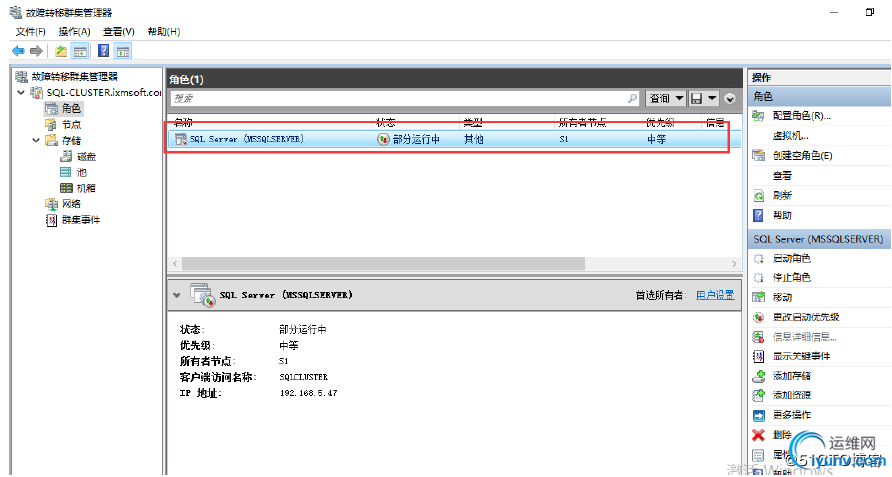
Task: Open the 查询 dropdown
Action: coord(666,98)
